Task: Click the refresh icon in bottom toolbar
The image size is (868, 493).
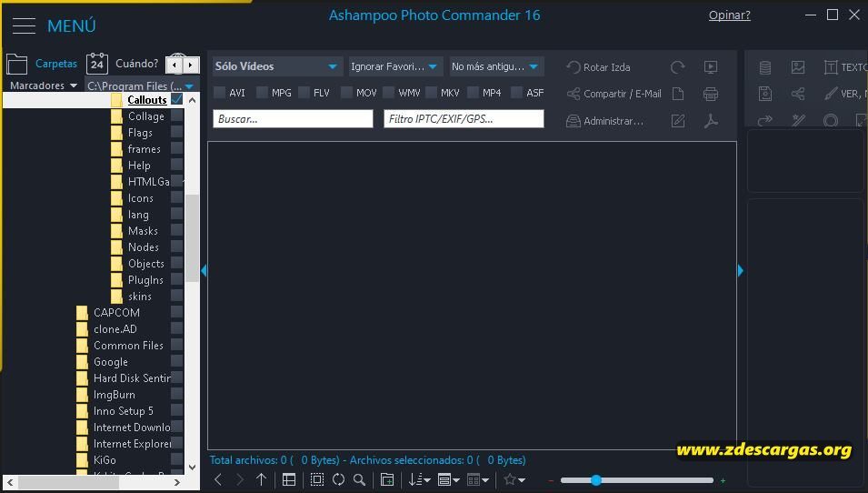Action: [338, 479]
